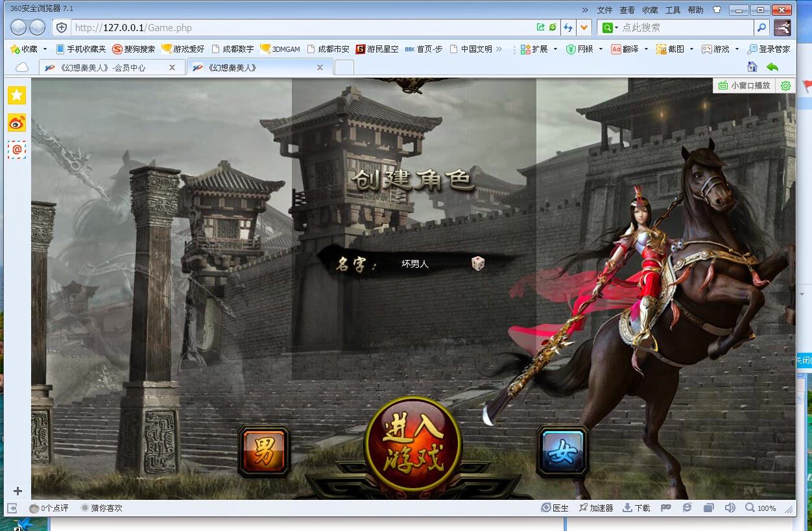Show more bookmarks with the chevron

coord(499,49)
